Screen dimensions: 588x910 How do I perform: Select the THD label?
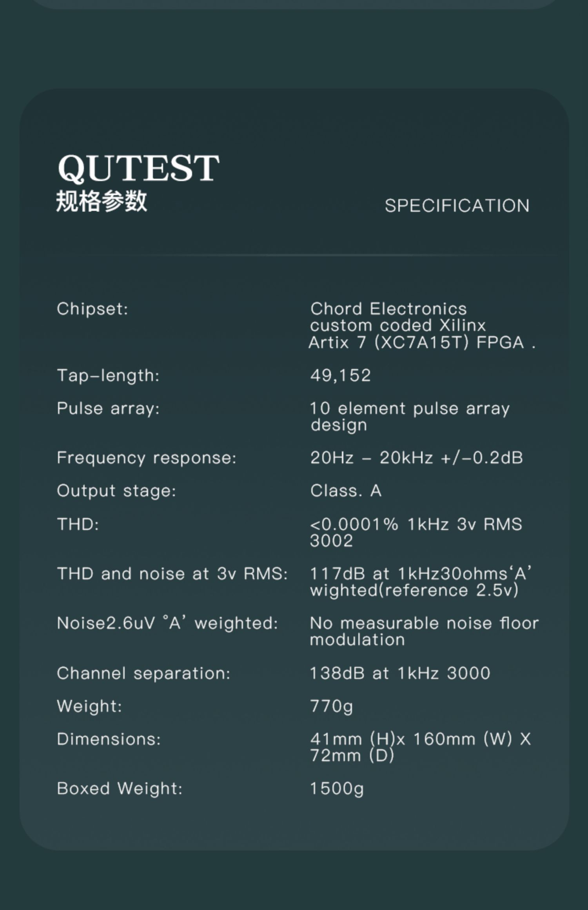78,524
